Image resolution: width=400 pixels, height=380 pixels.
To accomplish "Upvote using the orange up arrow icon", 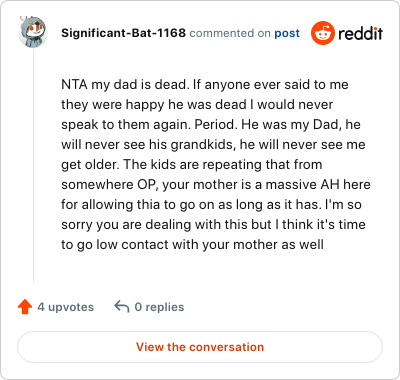I will click(25, 307).
